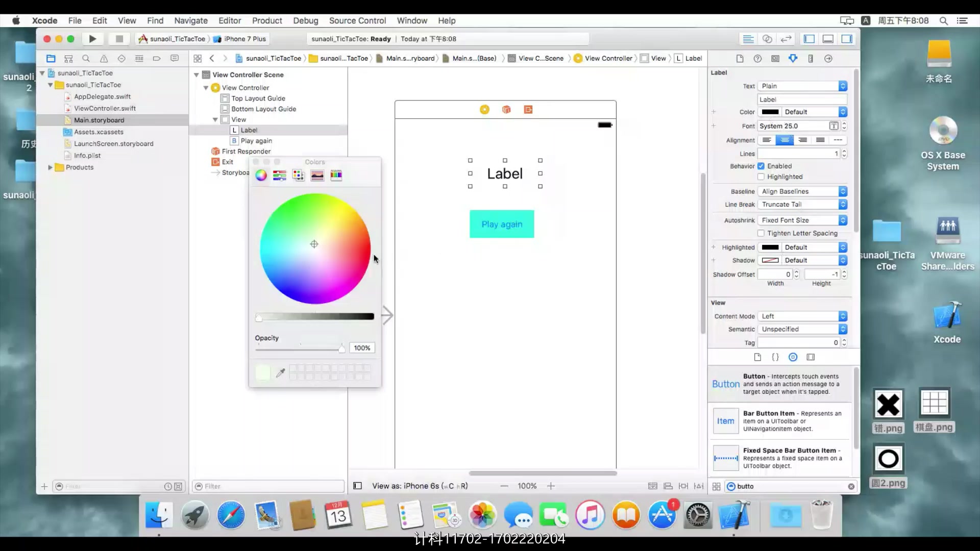Image resolution: width=980 pixels, height=551 pixels.
Task: Show the Code snippet library
Action: [775, 357]
